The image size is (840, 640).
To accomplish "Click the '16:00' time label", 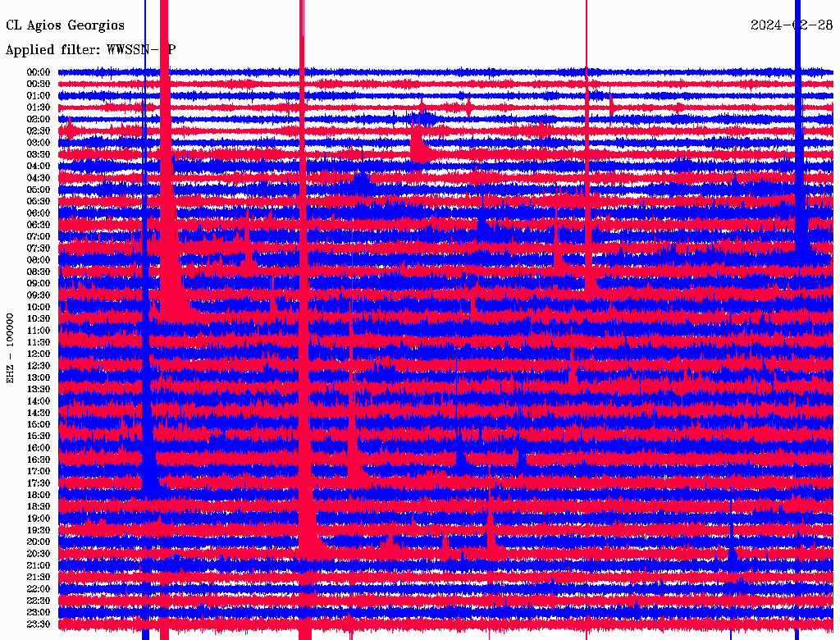I will coord(39,447).
